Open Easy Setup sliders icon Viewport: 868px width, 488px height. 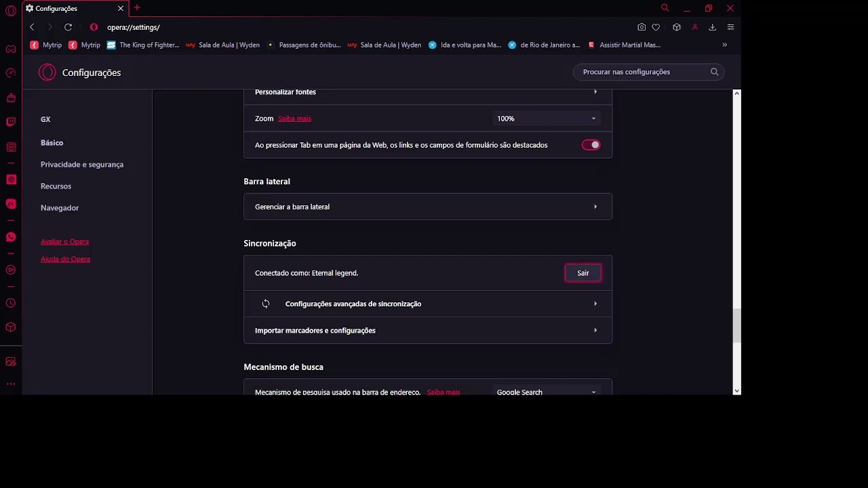(x=730, y=27)
